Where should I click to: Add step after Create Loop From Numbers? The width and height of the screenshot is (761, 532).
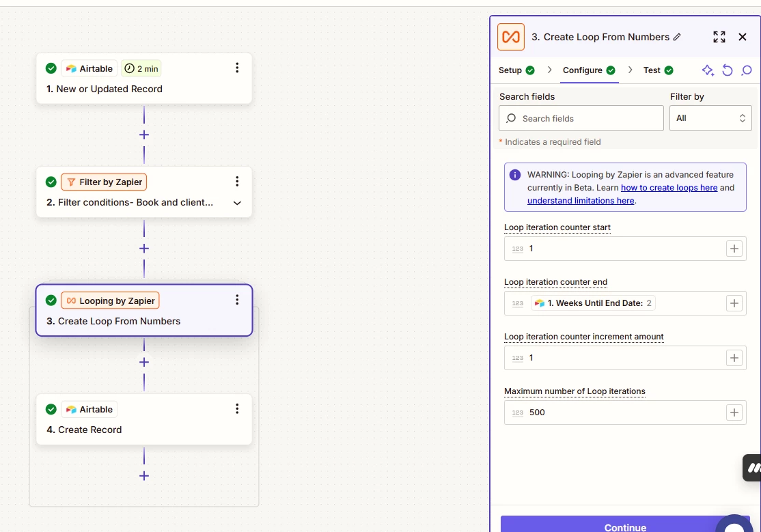144,362
